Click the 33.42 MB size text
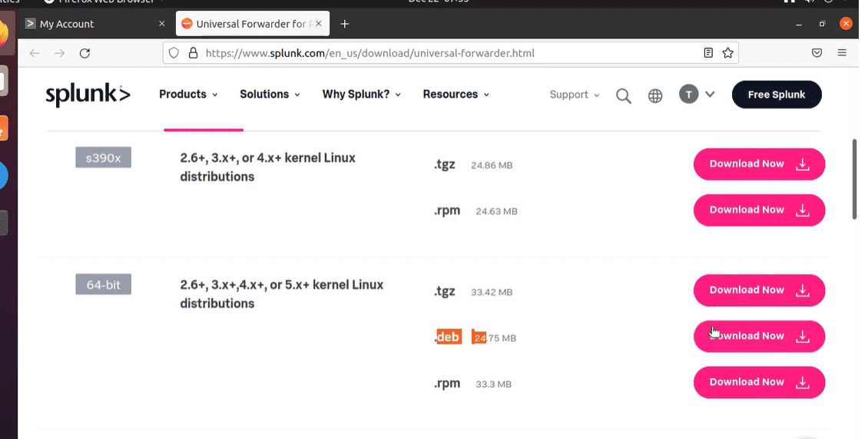Screen dimensions: 868x439 coord(492,292)
